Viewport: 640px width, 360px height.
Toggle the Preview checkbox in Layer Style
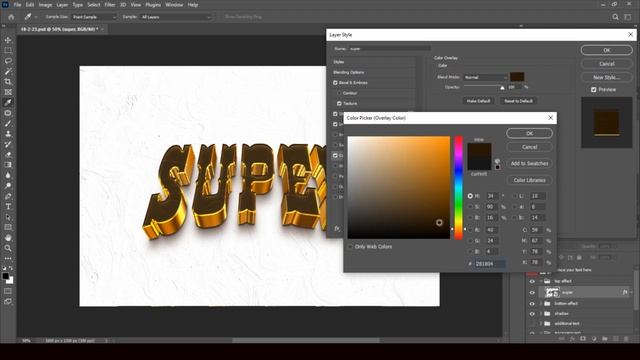click(594, 89)
